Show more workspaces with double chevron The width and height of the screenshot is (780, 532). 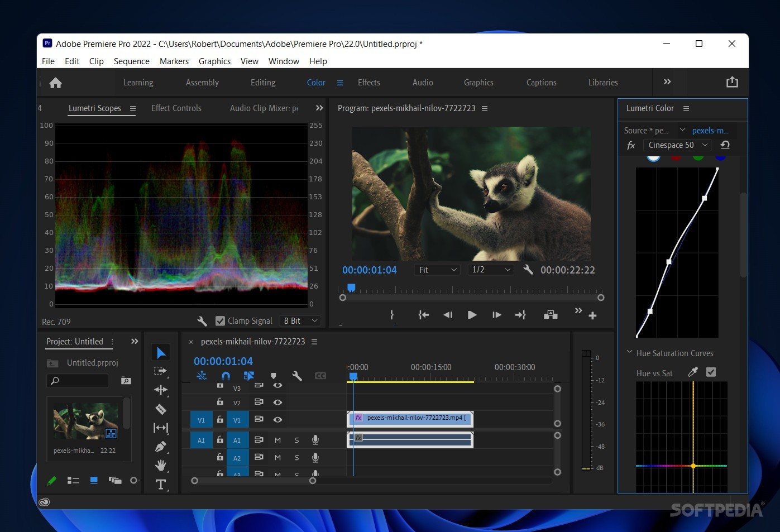click(x=667, y=82)
